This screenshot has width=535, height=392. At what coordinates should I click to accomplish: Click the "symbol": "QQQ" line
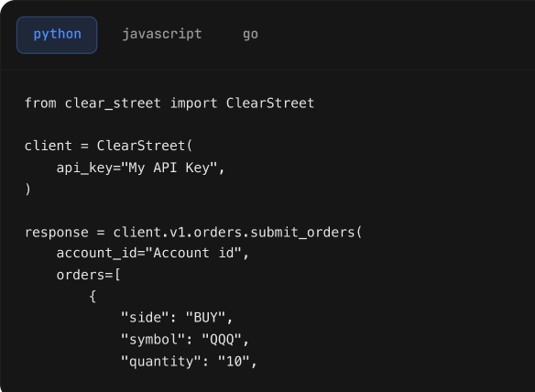coord(185,340)
